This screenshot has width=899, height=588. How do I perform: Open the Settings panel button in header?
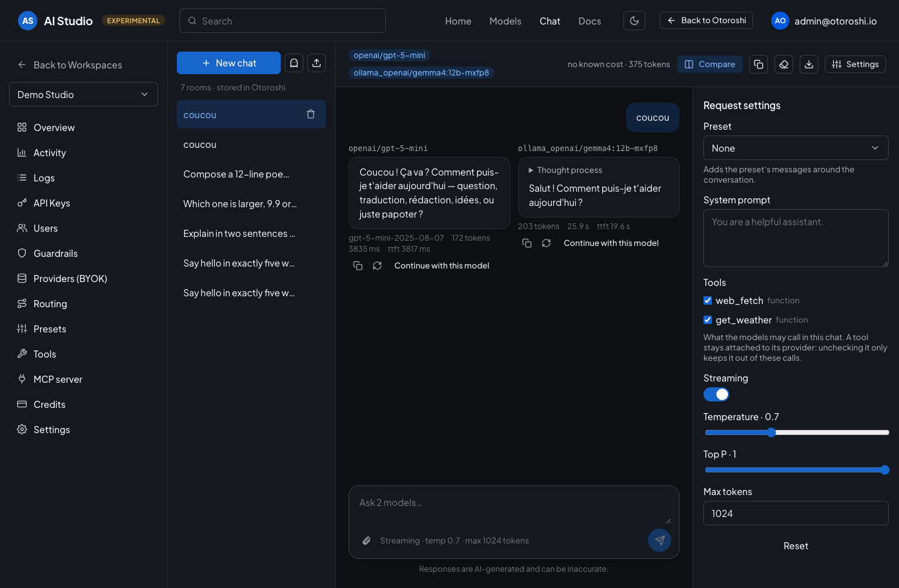click(x=855, y=64)
